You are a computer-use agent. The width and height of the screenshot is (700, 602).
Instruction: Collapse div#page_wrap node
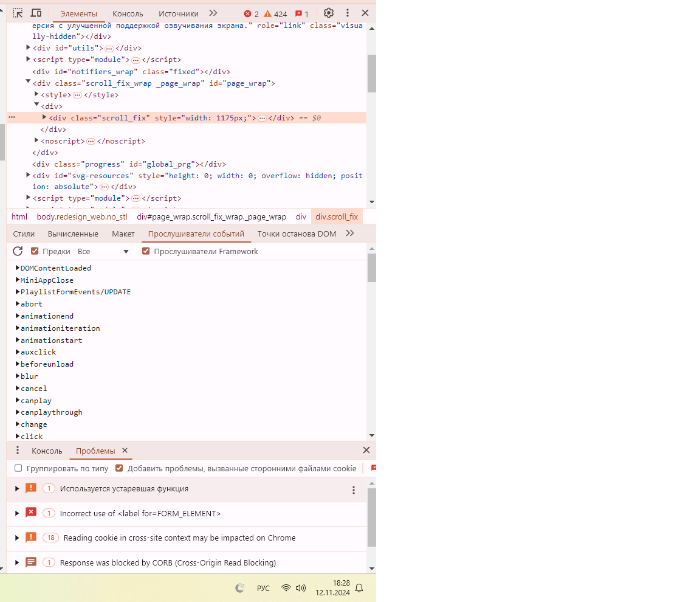click(x=28, y=82)
